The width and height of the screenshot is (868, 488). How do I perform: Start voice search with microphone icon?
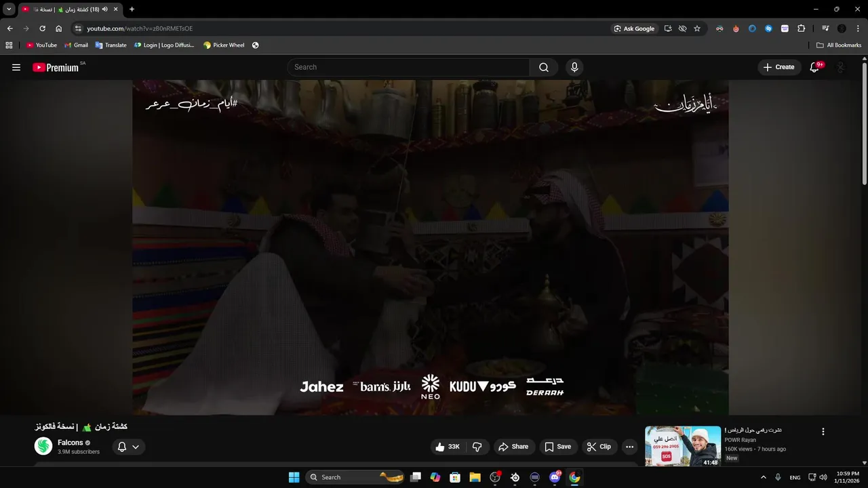[x=574, y=67]
